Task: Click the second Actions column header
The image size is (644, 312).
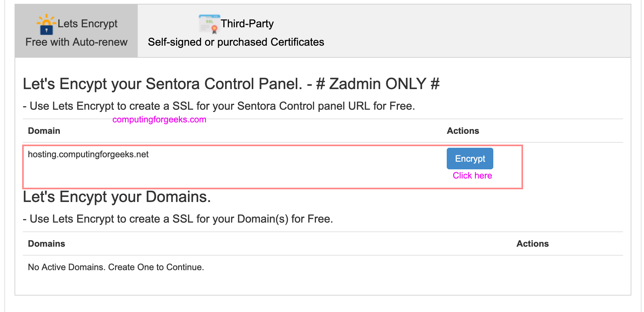Action: (x=533, y=244)
